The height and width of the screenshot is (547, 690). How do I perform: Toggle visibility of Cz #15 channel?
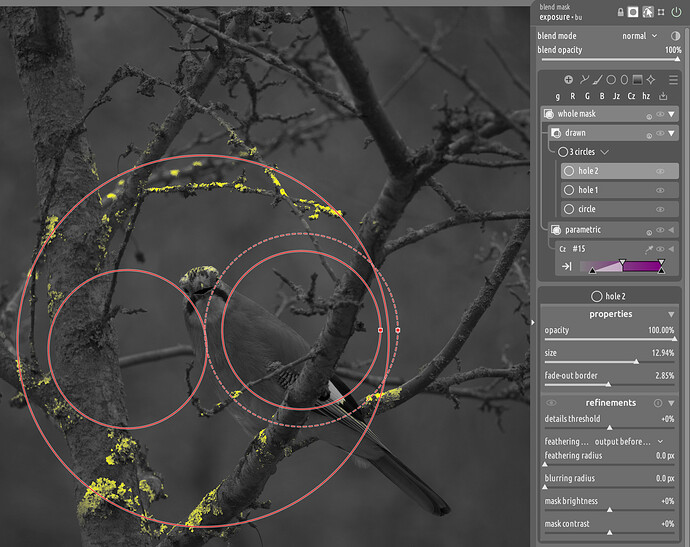click(x=660, y=249)
